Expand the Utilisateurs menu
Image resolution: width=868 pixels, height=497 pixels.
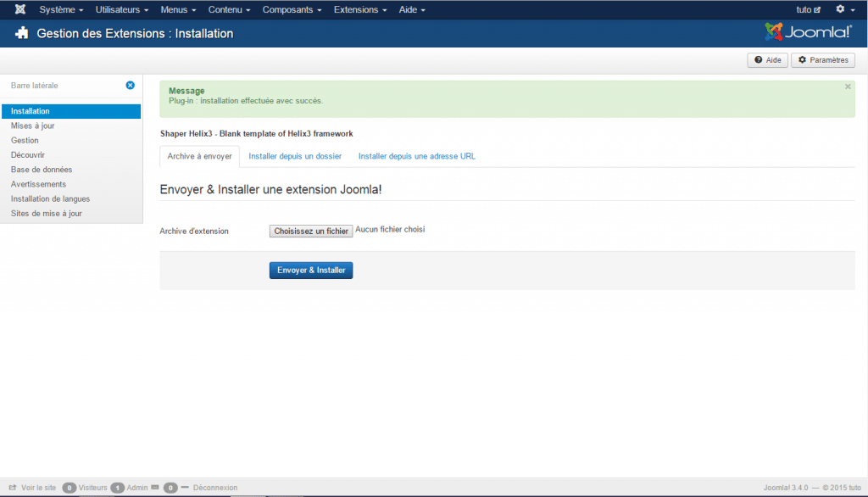pos(122,9)
